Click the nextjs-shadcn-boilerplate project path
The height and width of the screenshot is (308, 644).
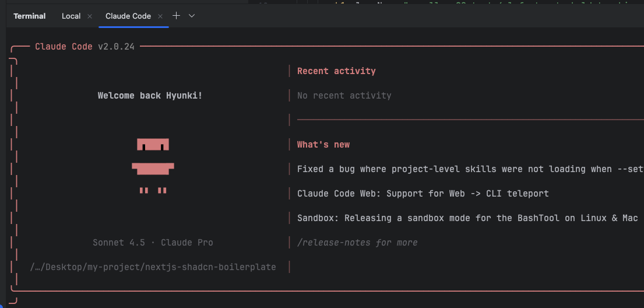[x=153, y=267]
